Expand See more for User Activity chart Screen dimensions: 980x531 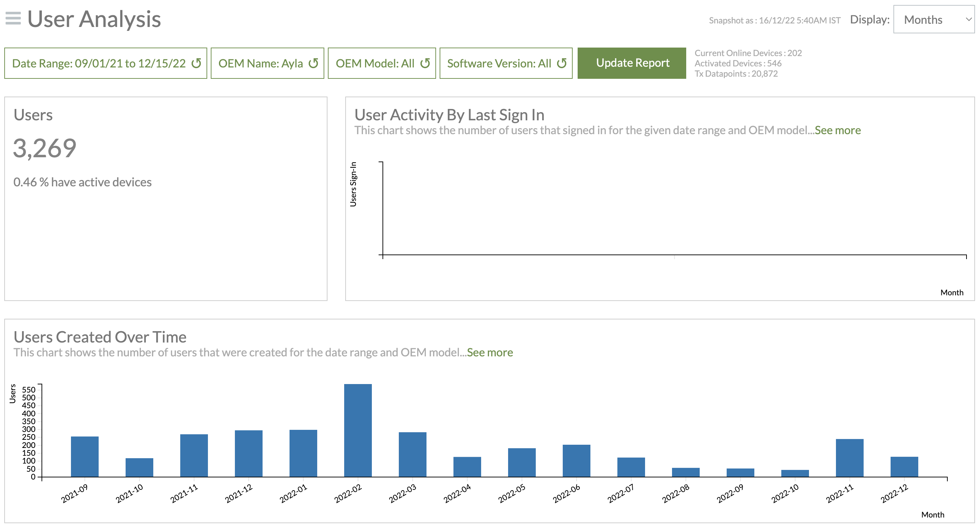coord(837,130)
